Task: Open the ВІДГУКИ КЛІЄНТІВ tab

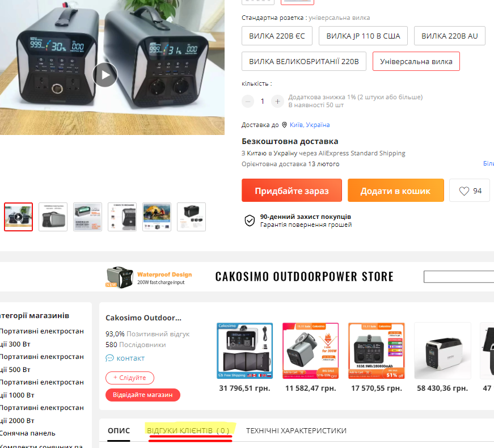Action: (188, 430)
